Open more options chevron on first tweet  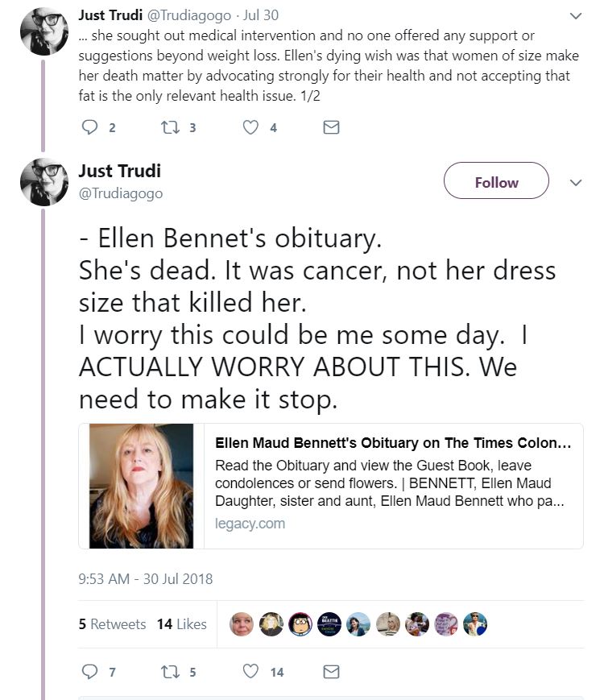(576, 16)
